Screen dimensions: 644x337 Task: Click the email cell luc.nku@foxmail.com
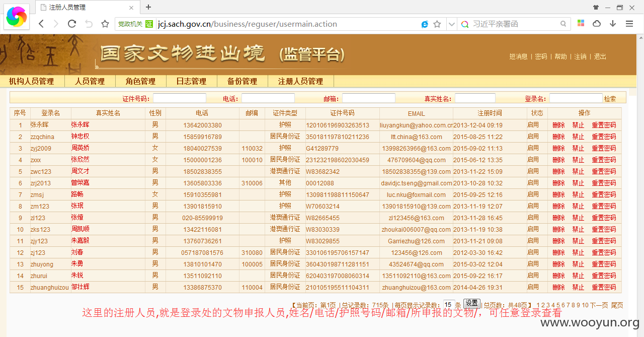tap(416, 195)
